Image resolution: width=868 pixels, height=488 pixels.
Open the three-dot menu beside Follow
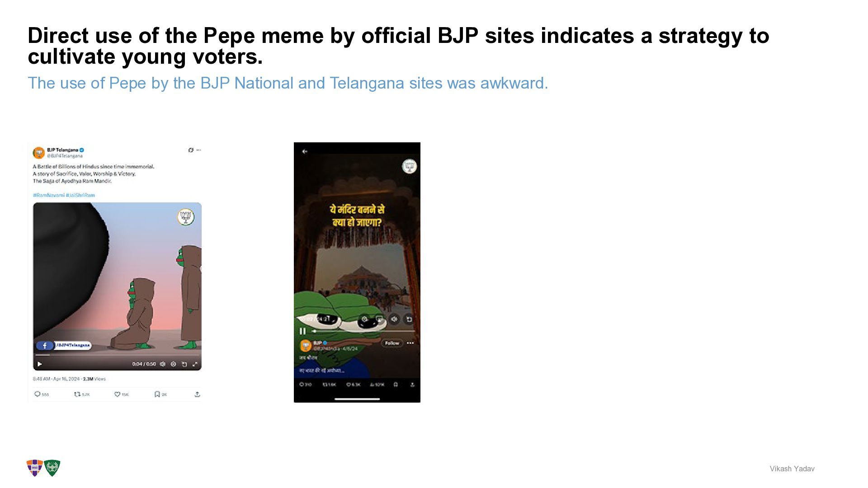pos(410,343)
